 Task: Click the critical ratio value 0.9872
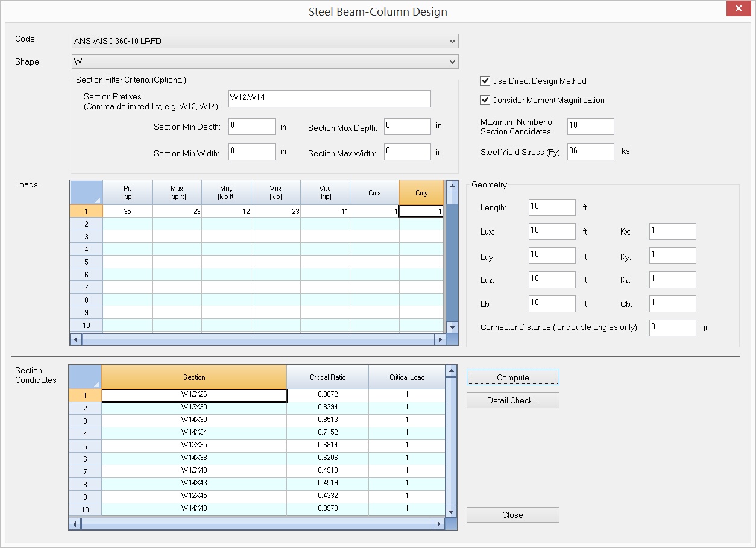point(328,395)
